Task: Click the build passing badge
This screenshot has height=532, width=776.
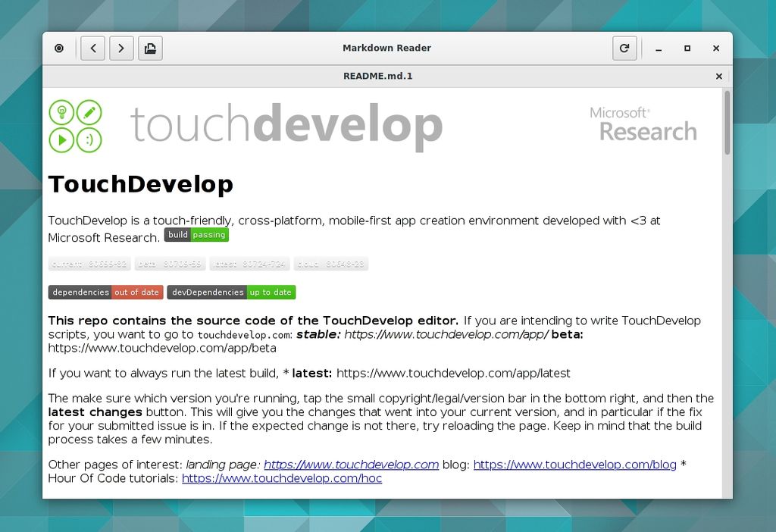Action: click(196, 235)
